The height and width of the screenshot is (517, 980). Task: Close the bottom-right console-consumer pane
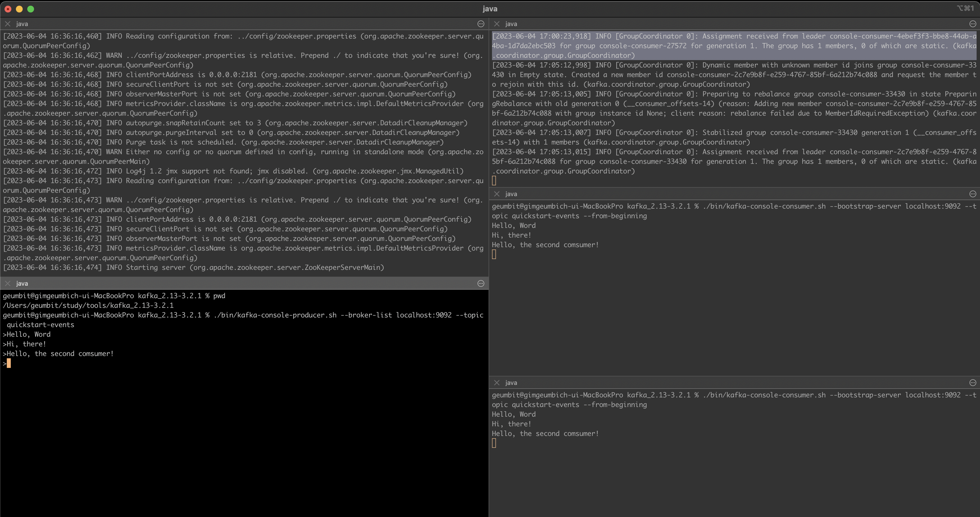497,382
